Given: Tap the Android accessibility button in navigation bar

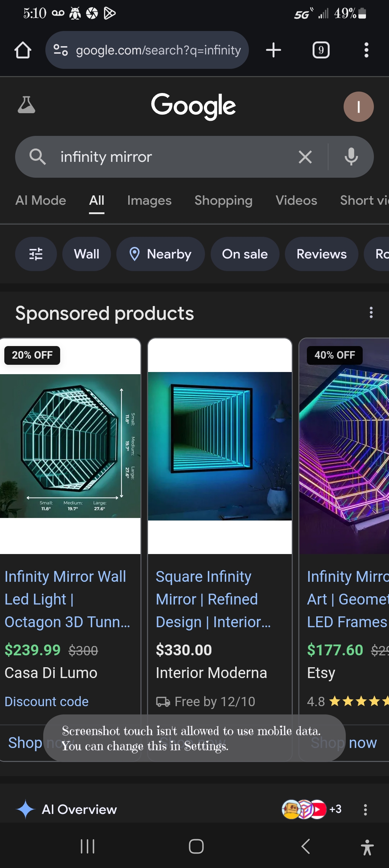Looking at the screenshot, I should [367, 847].
